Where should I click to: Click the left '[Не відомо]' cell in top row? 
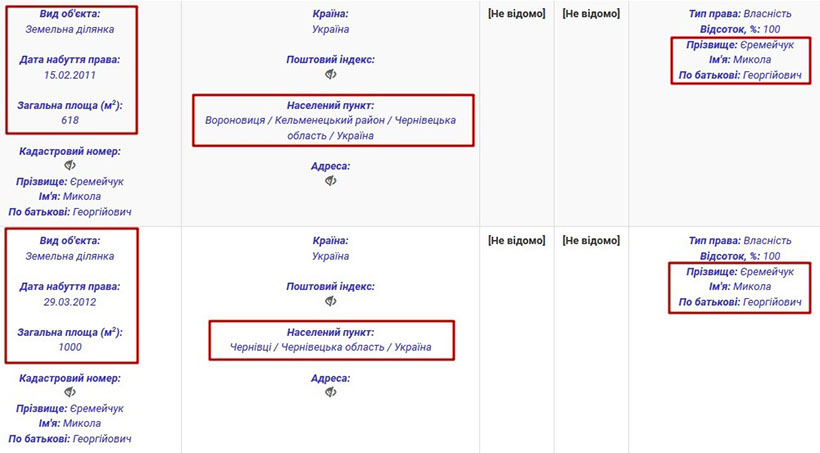pyautogui.click(x=517, y=14)
